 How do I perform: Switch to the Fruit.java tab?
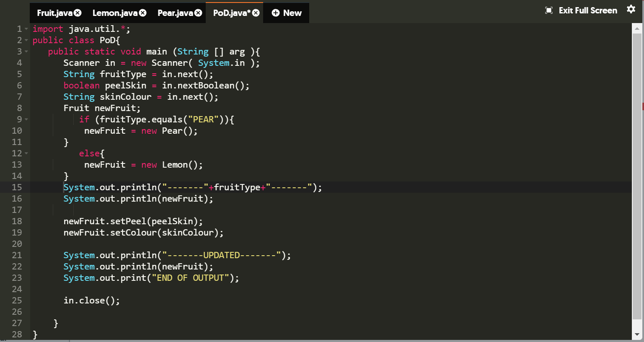tap(54, 13)
